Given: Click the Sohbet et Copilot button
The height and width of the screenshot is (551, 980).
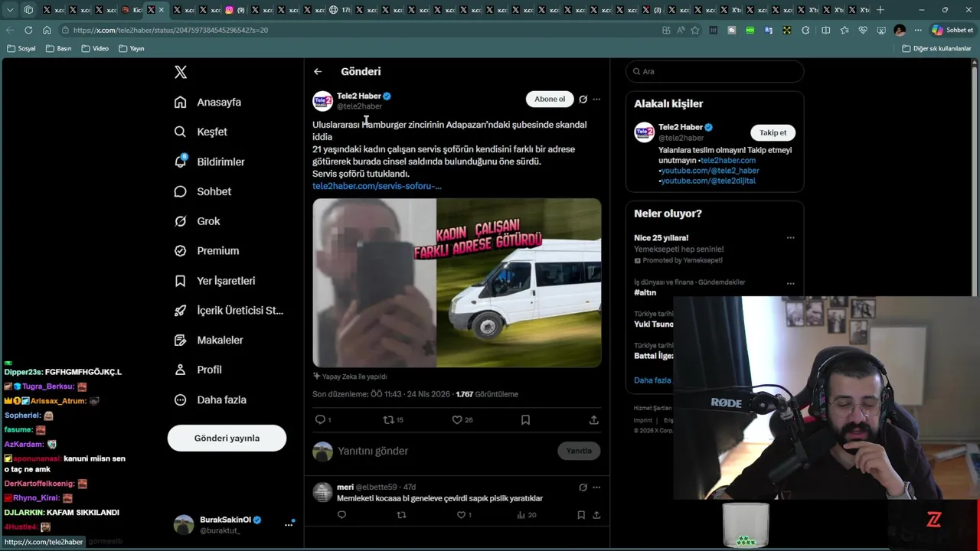Looking at the screenshot, I should (952, 30).
